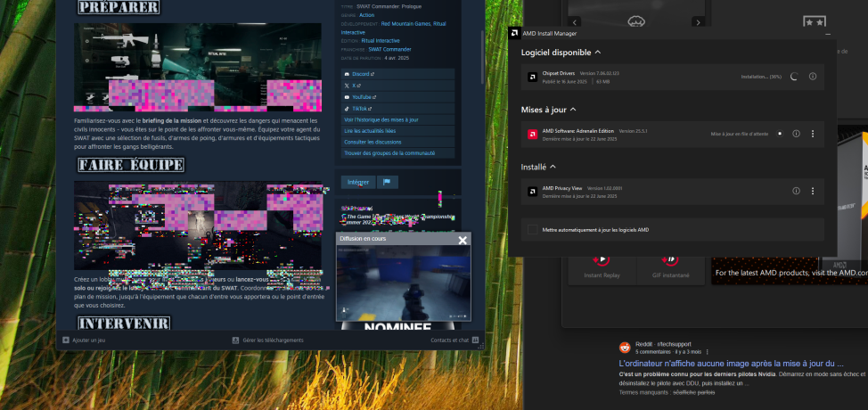Click the TikTok icon in Steam links
The width and height of the screenshot is (868, 410).
click(347, 109)
